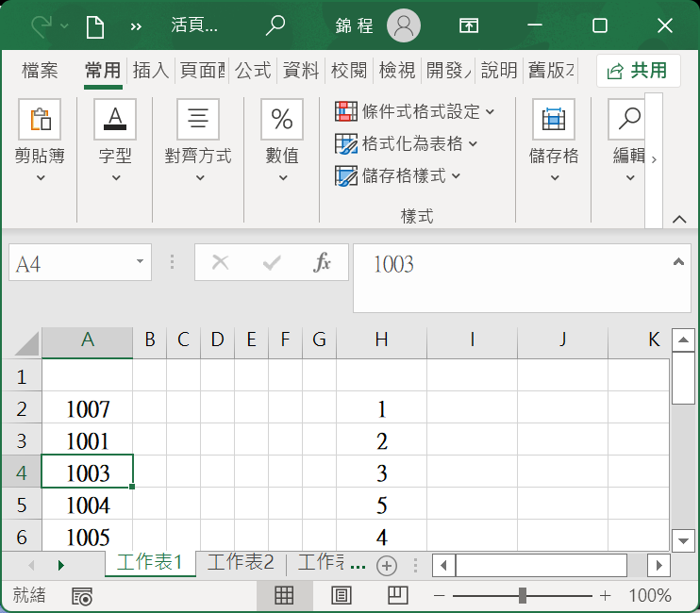Click the 共用 share button
700x613 pixels.
coord(639,71)
